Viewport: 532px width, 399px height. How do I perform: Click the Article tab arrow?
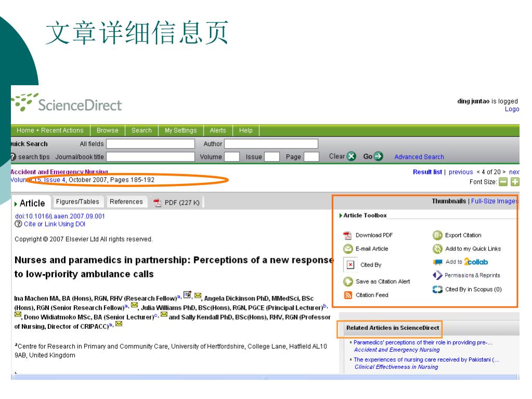coord(16,204)
